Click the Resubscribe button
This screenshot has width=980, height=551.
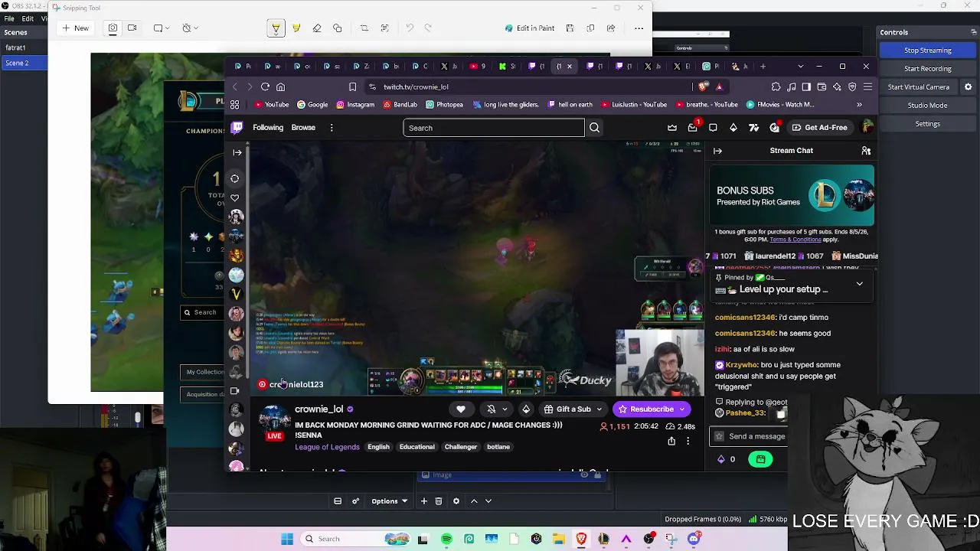pos(652,409)
